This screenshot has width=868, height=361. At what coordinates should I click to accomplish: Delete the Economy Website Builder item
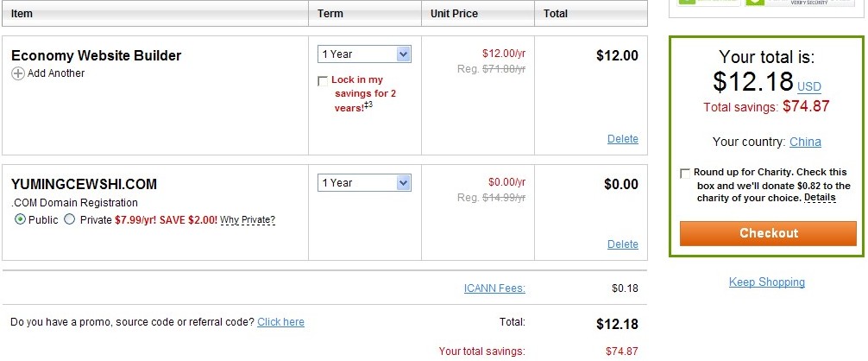tap(623, 139)
